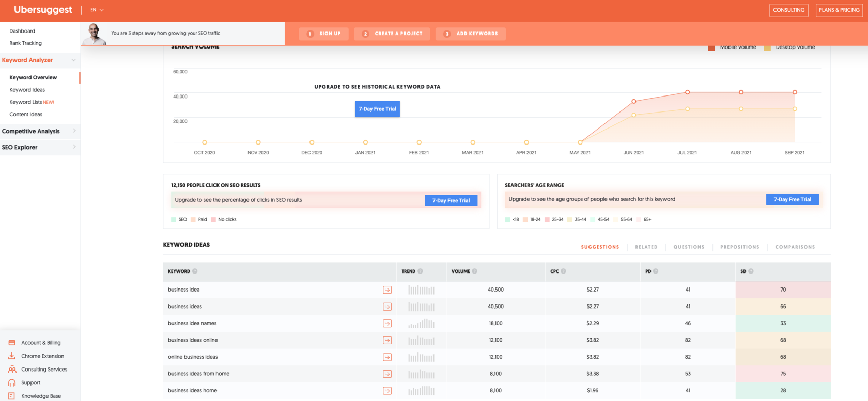Screen dimensions: 868x401
Task: Click the trend sparkline for 'business idea names'
Action: coord(421,324)
